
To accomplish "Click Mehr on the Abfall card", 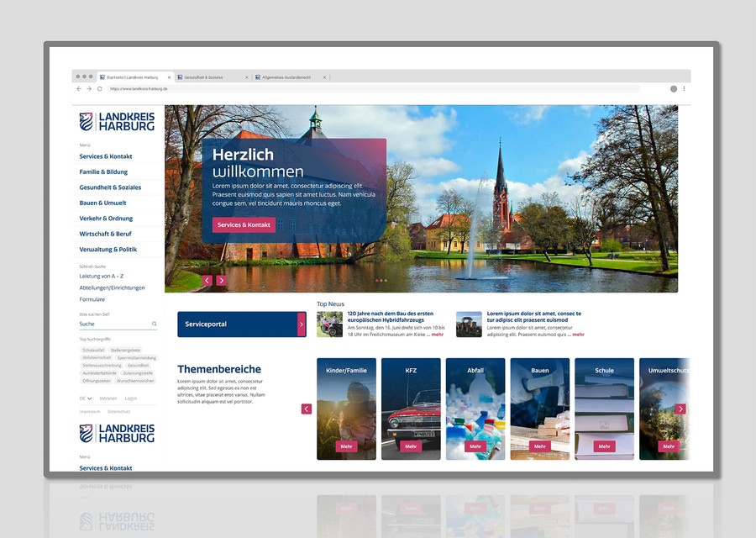I will (x=475, y=446).
